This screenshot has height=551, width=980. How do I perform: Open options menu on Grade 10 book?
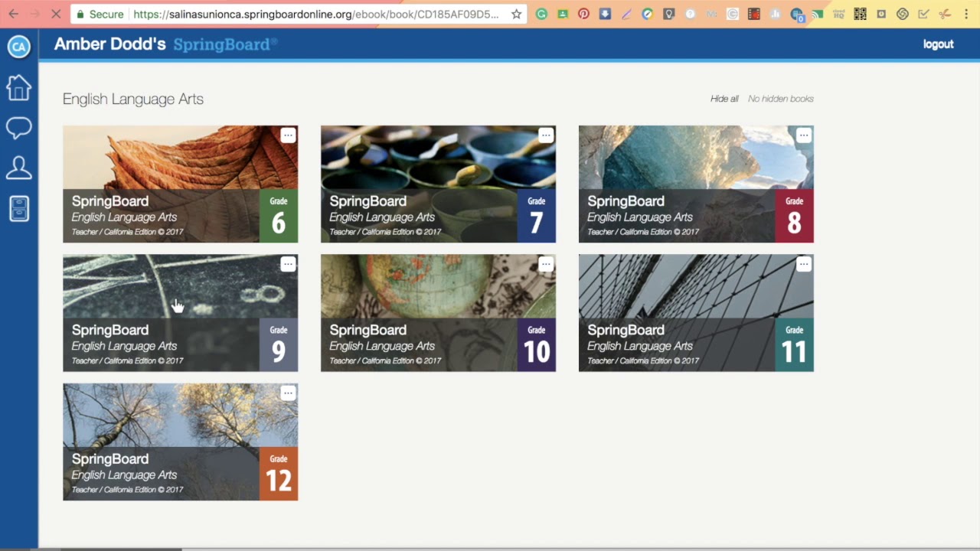(546, 264)
